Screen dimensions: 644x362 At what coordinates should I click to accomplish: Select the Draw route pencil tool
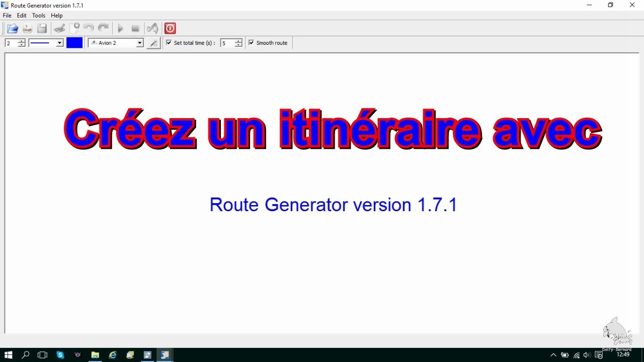(x=60, y=29)
